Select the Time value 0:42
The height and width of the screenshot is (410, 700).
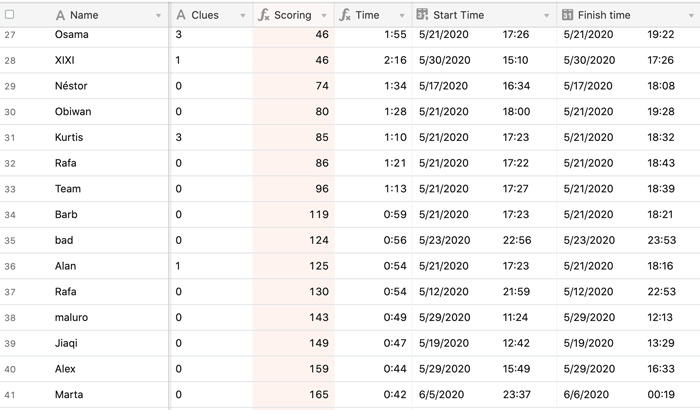(395, 395)
